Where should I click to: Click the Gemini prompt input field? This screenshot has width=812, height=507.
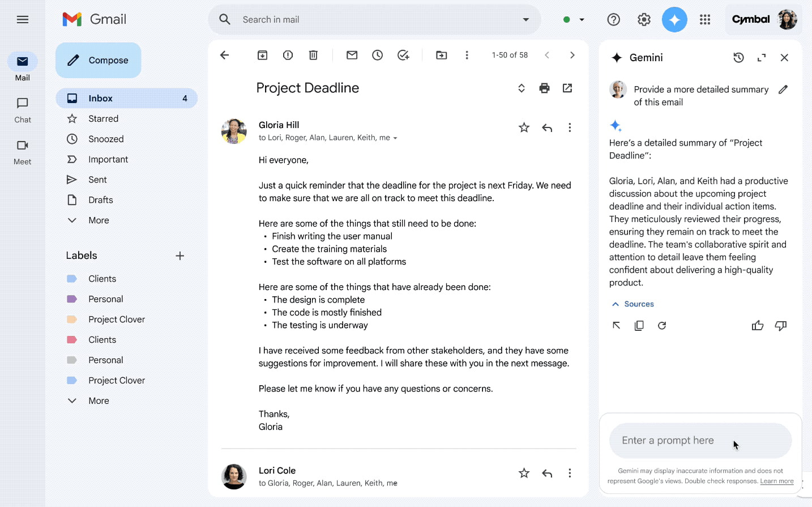point(700,440)
